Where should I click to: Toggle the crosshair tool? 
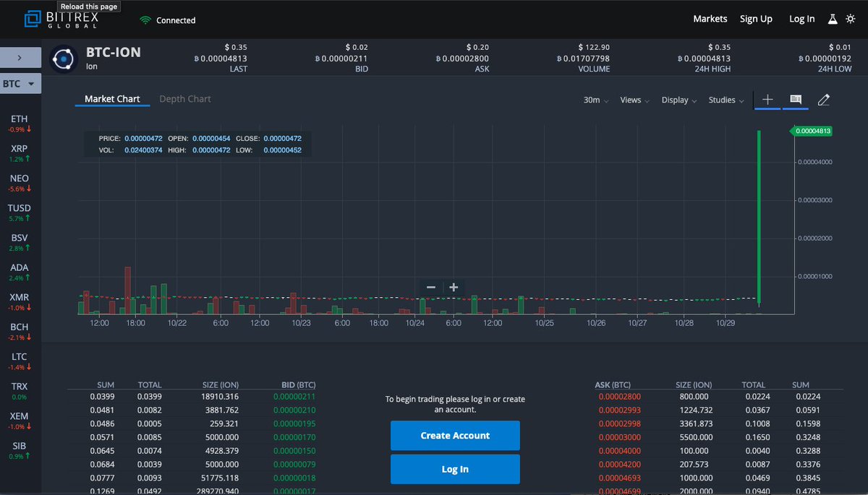[x=767, y=100]
